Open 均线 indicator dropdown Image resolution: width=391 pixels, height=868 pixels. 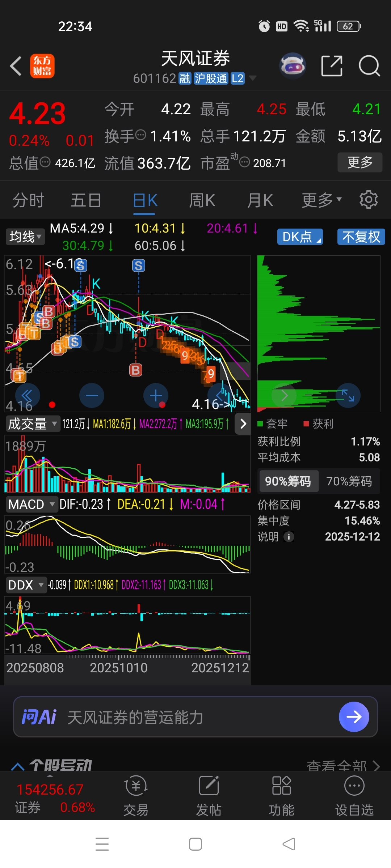click(x=25, y=237)
